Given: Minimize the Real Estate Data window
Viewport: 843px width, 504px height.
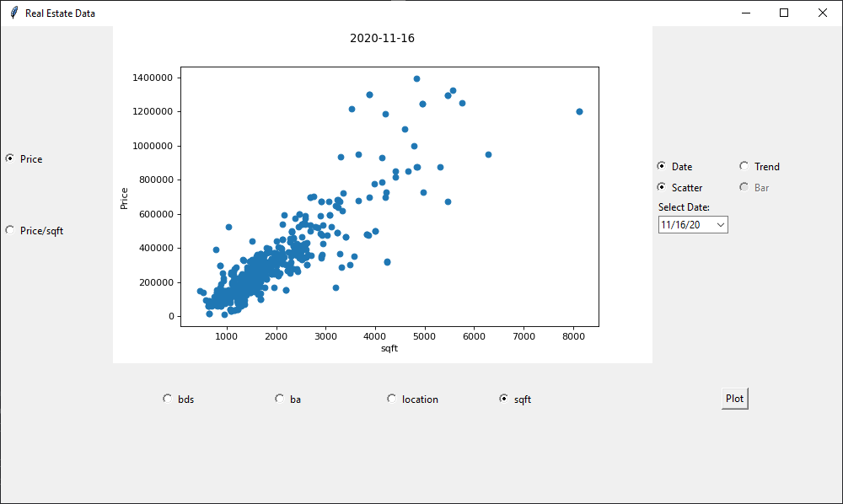Looking at the screenshot, I should 745,13.
